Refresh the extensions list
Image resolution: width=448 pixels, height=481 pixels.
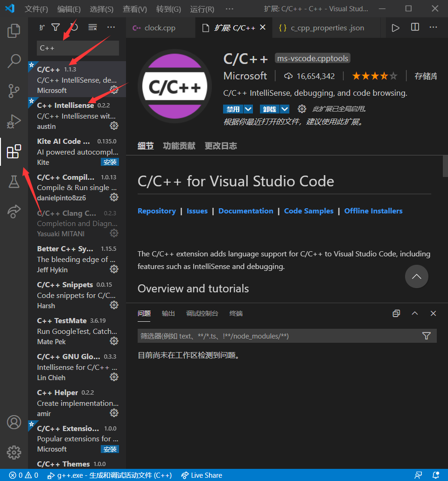point(74,28)
